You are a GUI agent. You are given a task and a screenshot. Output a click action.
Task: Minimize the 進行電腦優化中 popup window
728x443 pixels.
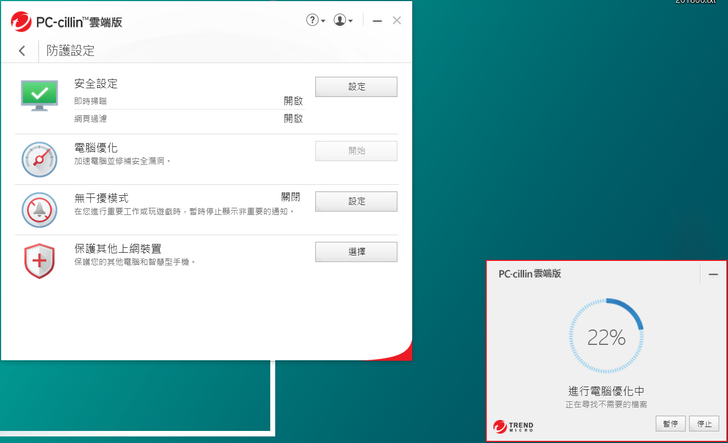tap(713, 274)
